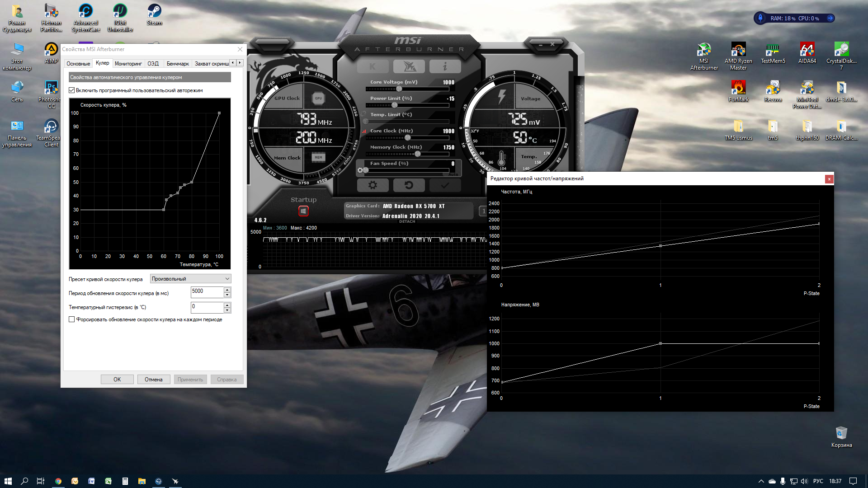The width and height of the screenshot is (868, 488).
Task: Click the info i button
Action: pyautogui.click(x=445, y=66)
